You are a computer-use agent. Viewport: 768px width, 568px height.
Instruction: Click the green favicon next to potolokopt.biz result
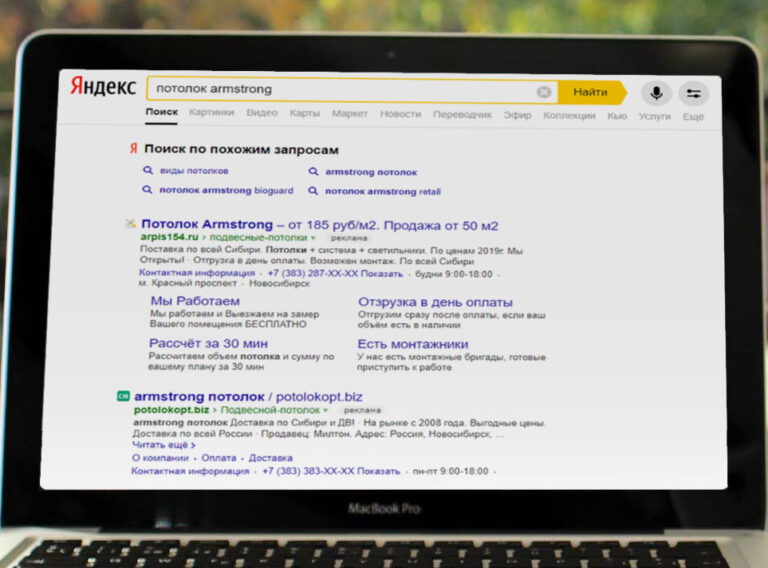click(123, 396)
